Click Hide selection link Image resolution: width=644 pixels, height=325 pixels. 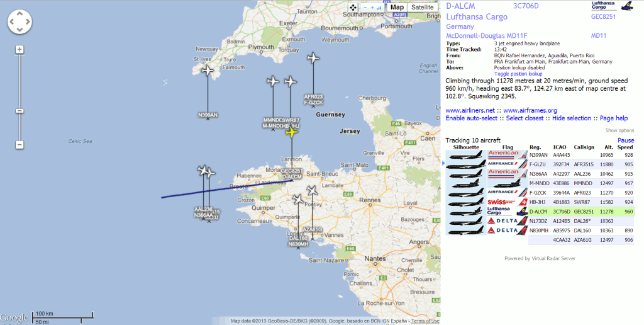pos(571,118)
